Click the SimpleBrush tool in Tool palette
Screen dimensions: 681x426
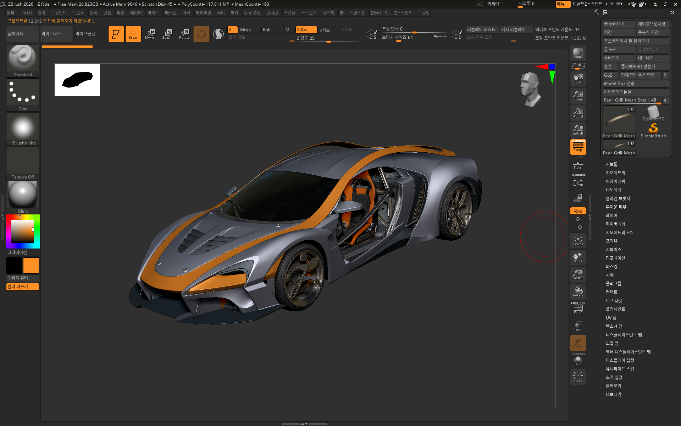pos(655,128)
